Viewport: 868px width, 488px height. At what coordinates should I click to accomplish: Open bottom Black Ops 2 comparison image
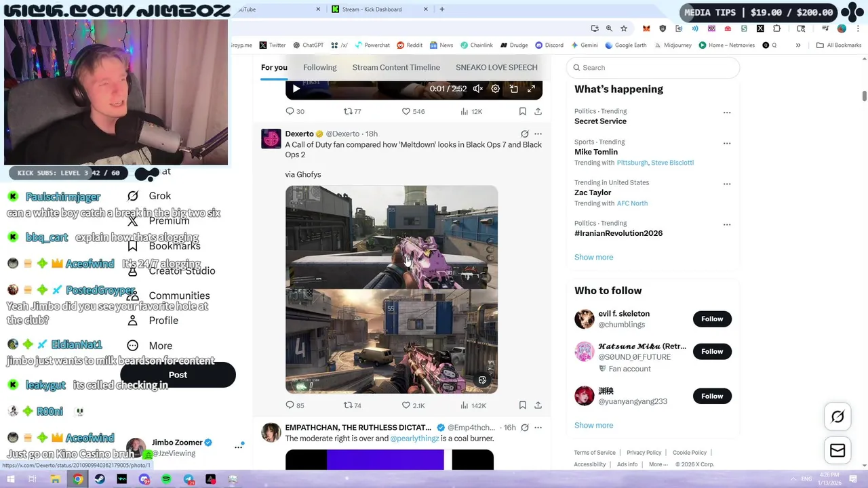click(391, 342)
